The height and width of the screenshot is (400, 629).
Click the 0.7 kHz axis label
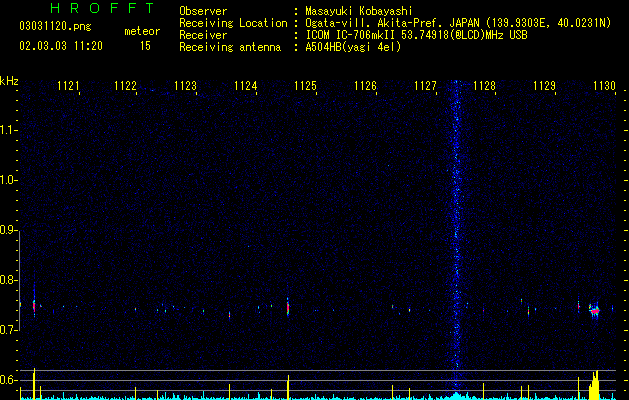click(9, 330)
